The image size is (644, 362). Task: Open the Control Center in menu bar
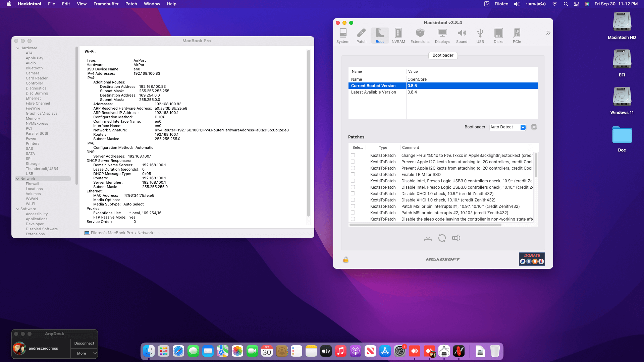coord(577,4)
